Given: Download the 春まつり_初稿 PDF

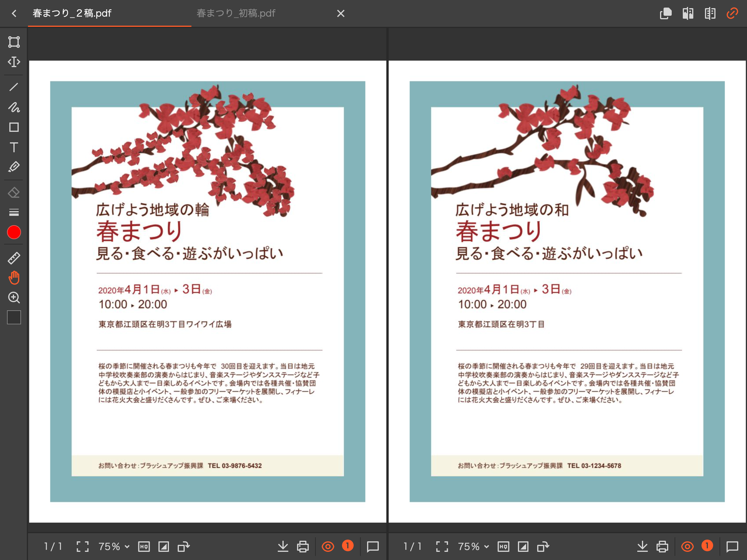Looking at the screenshot, I should click(643, 546).
